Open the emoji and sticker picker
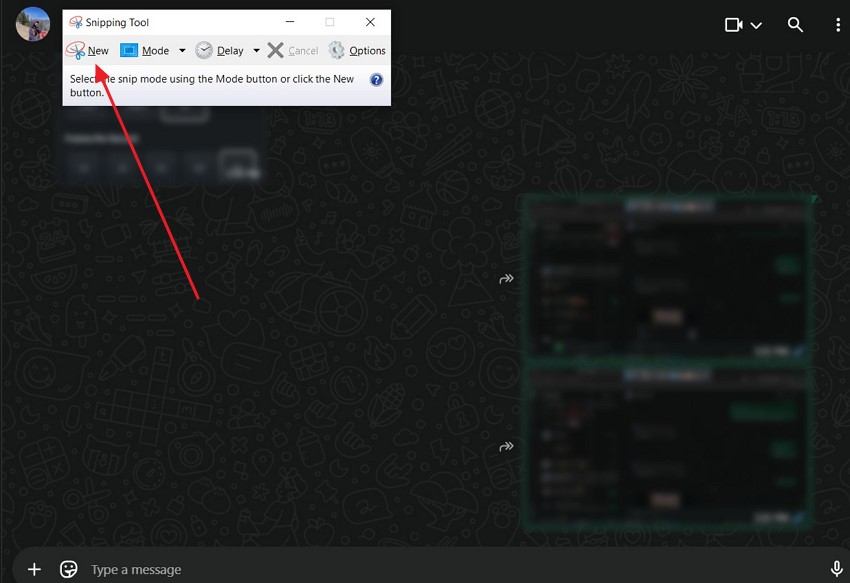 tap(69, 569)
